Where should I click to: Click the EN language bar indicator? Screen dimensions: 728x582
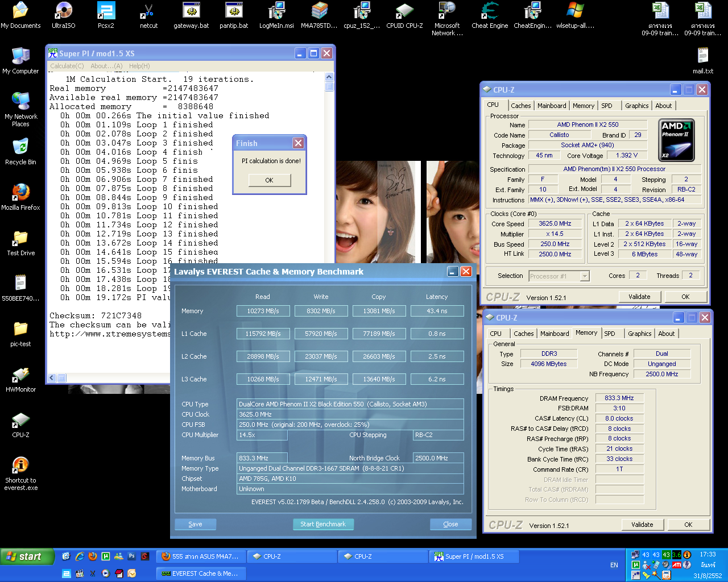614,565
